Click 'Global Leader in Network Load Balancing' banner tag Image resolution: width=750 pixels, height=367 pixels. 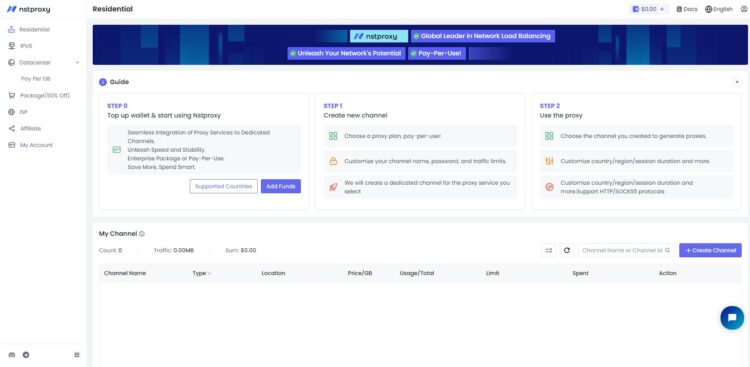coord(483,36)
